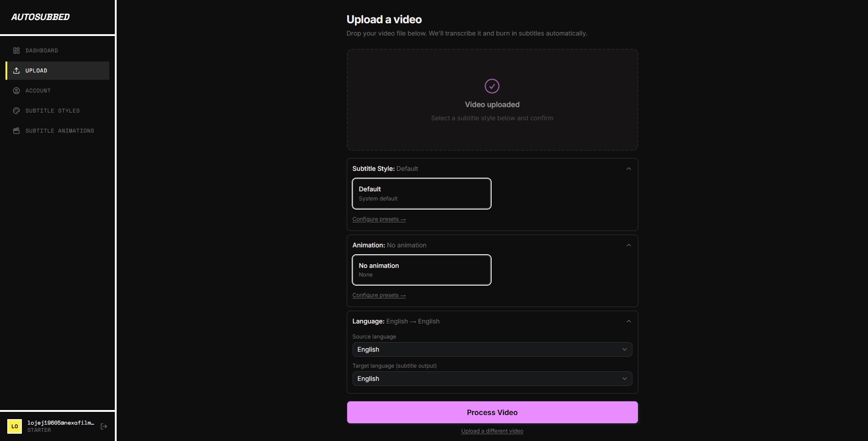Click the Subtitle Styles palette icon
This screenshot has height=441, width=868.
pos(16,111)
